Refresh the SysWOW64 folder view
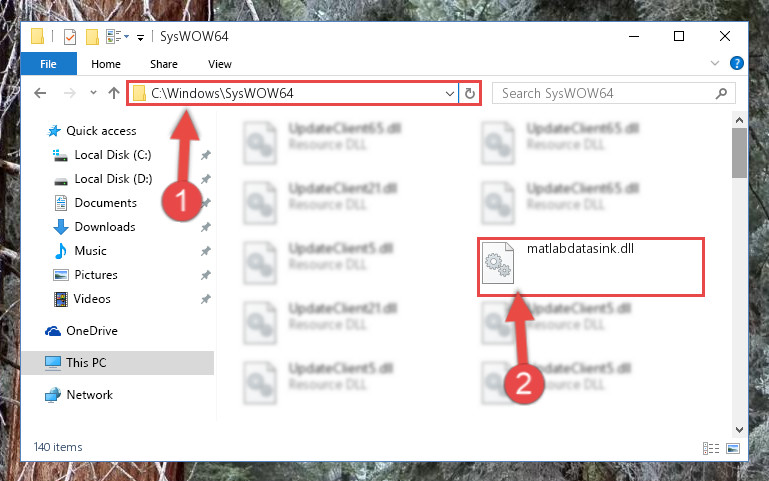769x481 pixels. pos(469,93)
